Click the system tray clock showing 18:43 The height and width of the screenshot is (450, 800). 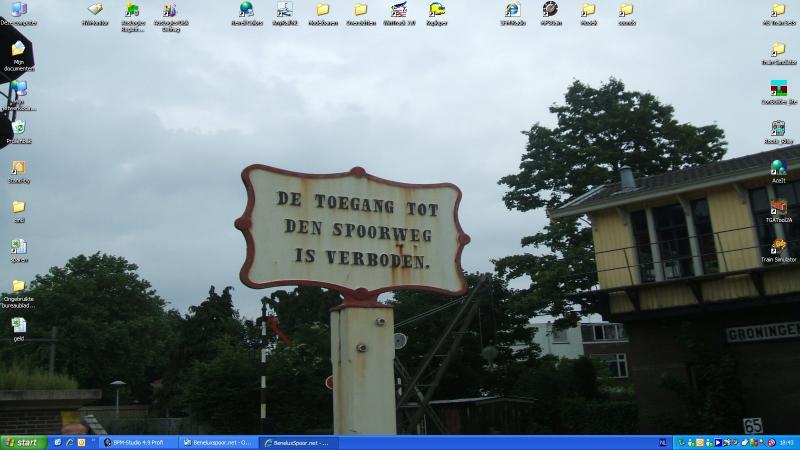[787, 443]
